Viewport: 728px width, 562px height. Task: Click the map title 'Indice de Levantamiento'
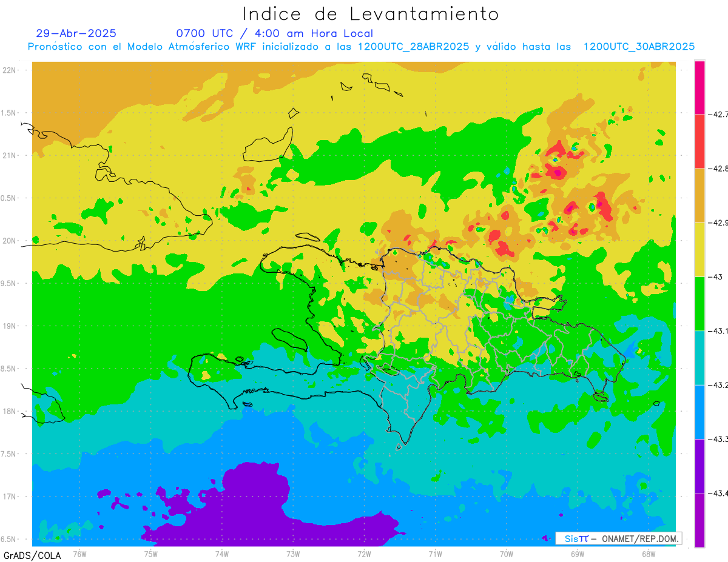(370, 14)
